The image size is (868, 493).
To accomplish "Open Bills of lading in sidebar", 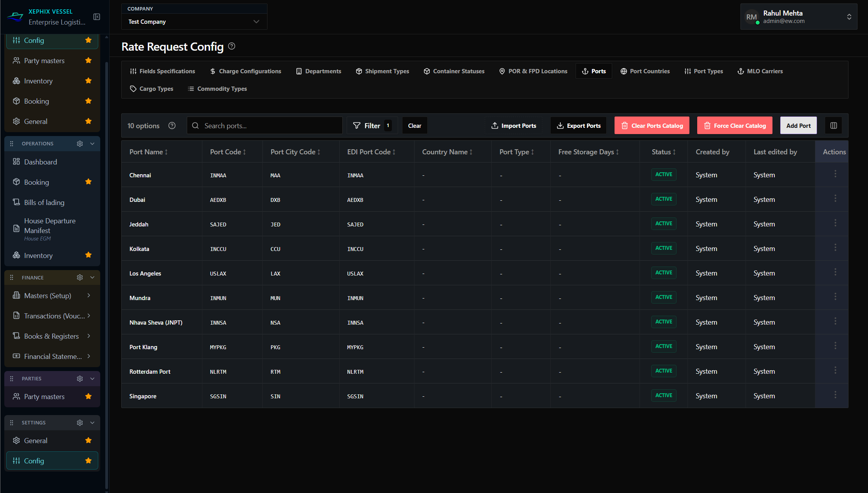I will 52,202.
